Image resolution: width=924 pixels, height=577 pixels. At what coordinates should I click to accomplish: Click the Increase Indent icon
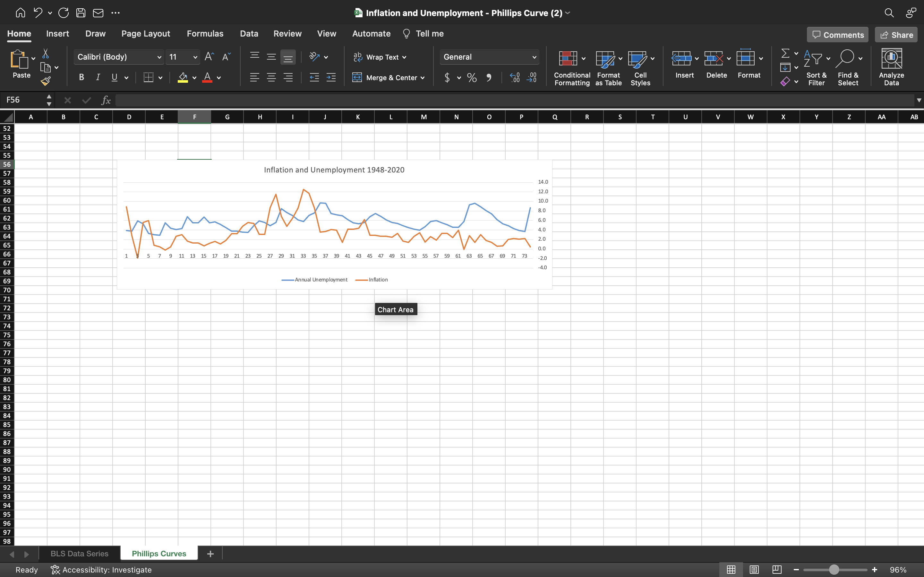click(x=331, y=78)
